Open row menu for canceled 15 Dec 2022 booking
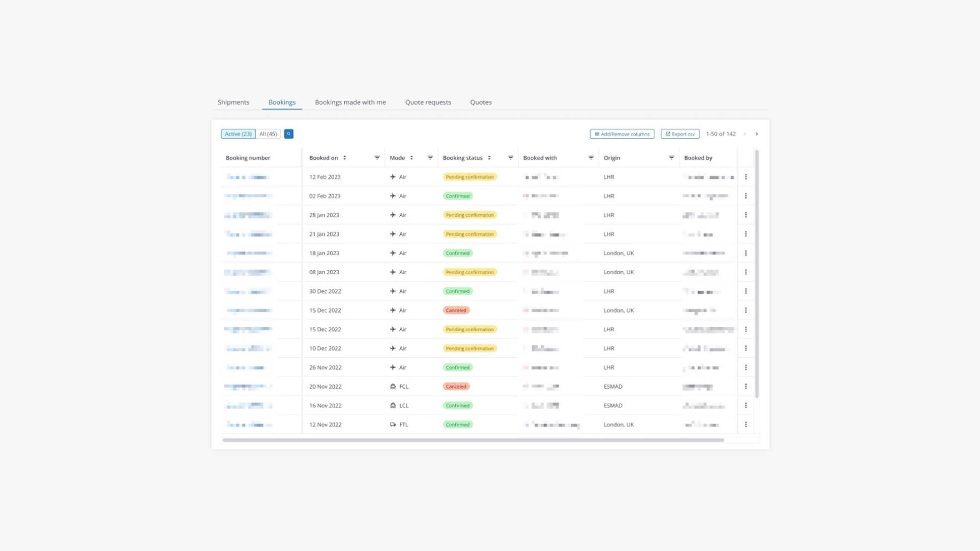 pos(746,310)
